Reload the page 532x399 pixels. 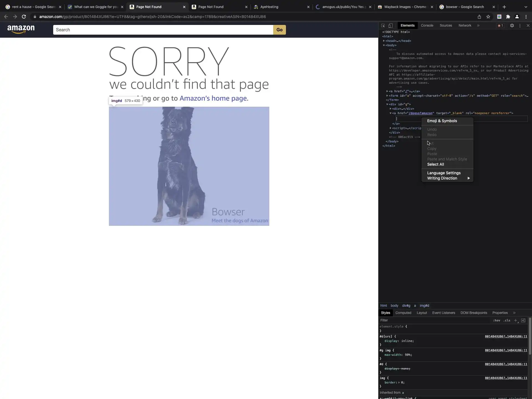click(24, 17)
